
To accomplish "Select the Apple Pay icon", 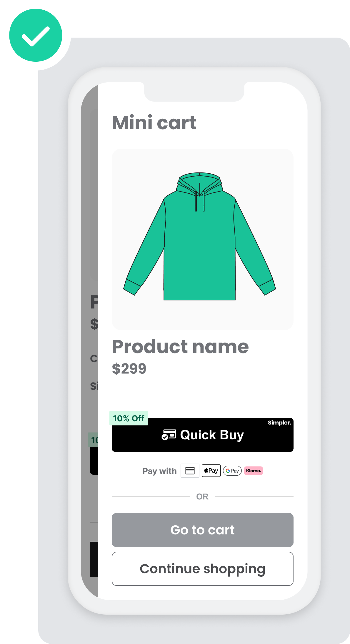I will coord(211,471).
